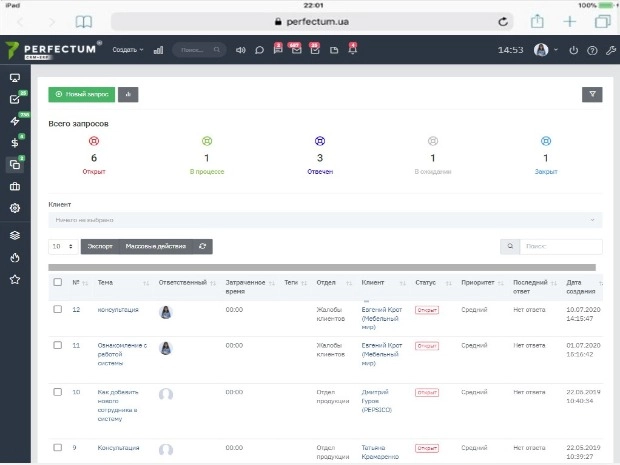Expand the Клиент selection dropdown
This screenshot has height=465, width=620.
pyautogui.click(x=325, y=220)
